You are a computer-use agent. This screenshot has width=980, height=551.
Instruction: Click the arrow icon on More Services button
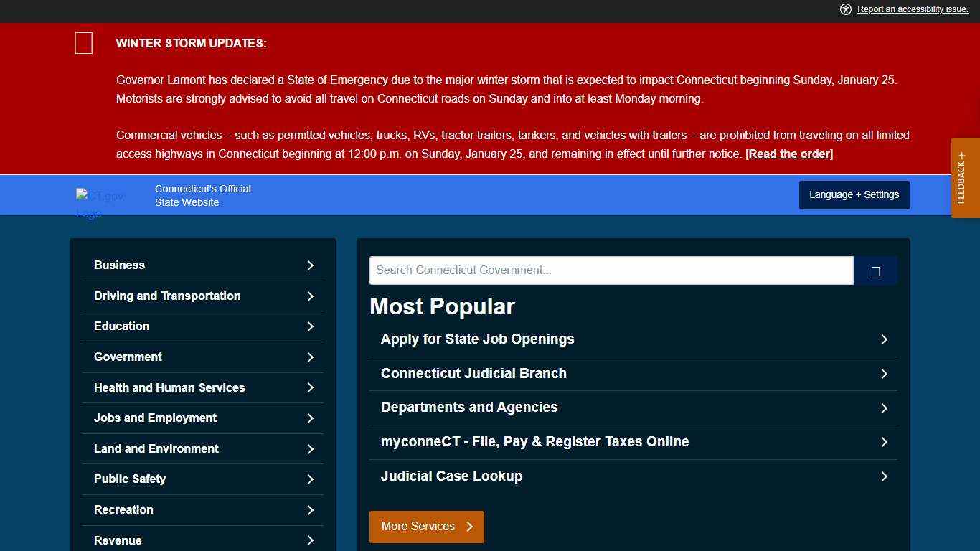(470, 526)
